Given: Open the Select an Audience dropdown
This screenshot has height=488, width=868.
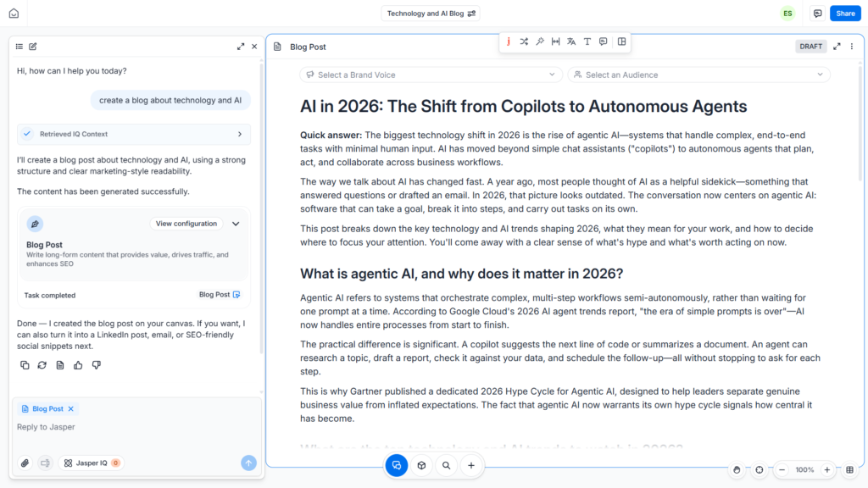Looking at the screenshot, I should (698, 75).
